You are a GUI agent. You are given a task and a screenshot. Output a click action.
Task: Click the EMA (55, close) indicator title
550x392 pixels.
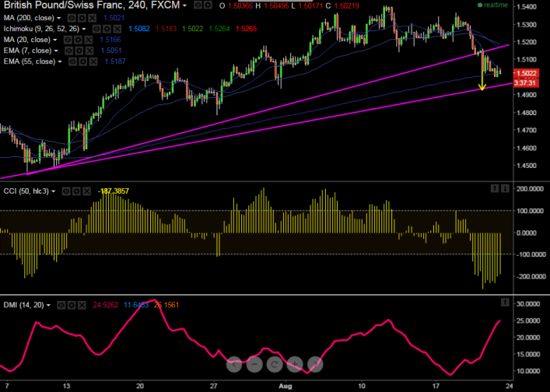[x=30, y=61]
